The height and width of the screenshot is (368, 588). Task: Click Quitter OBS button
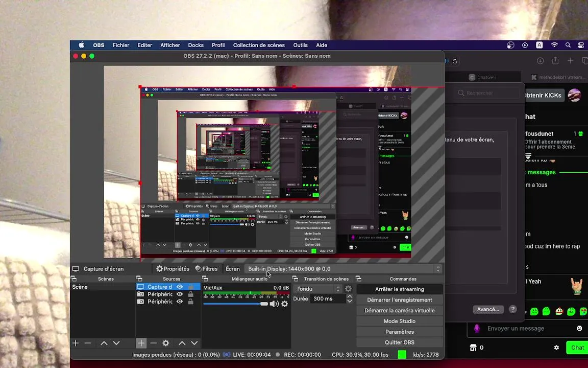tap(400, 342)
